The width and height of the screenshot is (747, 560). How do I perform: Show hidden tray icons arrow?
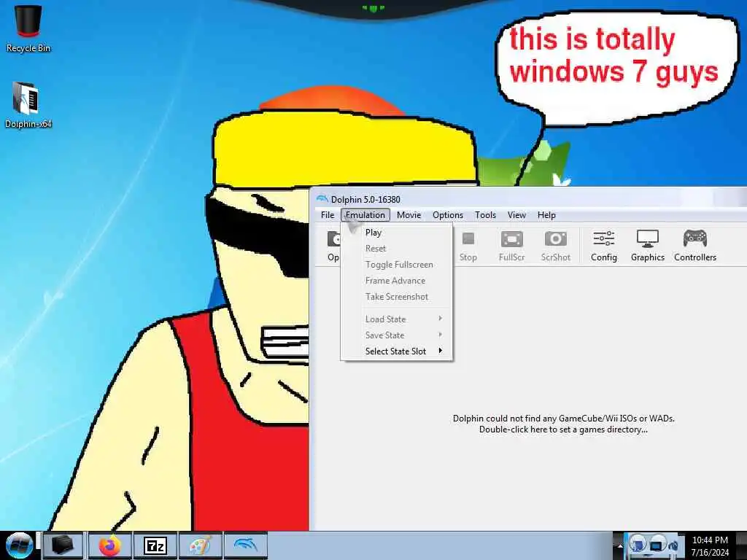click(x=620, y=546)
